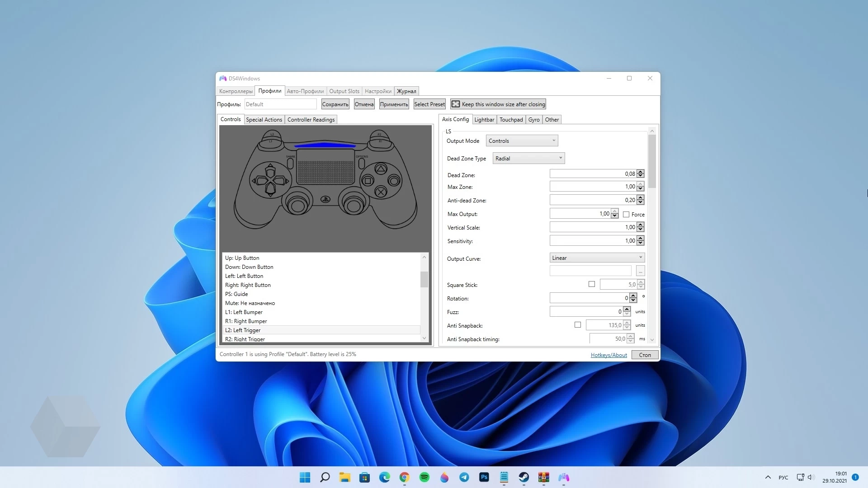Screen dimensions: 868x488
Task: Click the touchpad on controller image
Action: [x=325, y=167]
